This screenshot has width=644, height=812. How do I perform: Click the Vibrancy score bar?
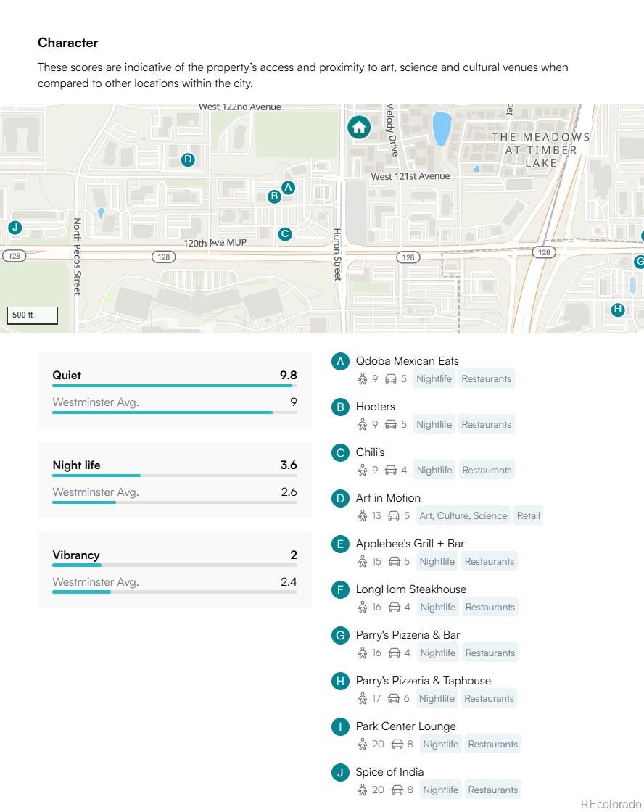175,565
